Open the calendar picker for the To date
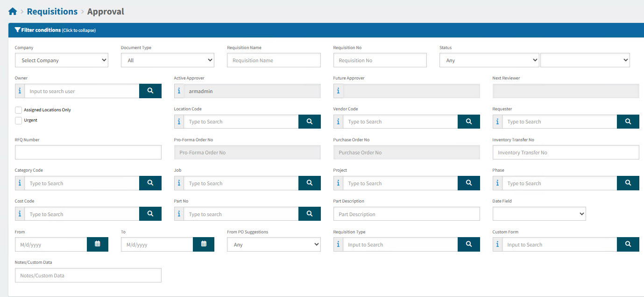Image resolution: width=644 pixels, height=297 pixels. click(203, 244)
